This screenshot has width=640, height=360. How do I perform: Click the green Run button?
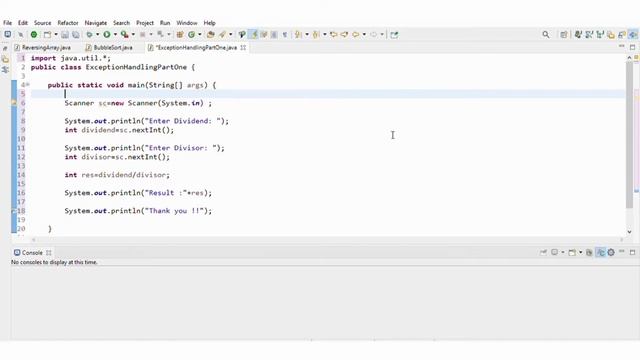tap(107, 35)
